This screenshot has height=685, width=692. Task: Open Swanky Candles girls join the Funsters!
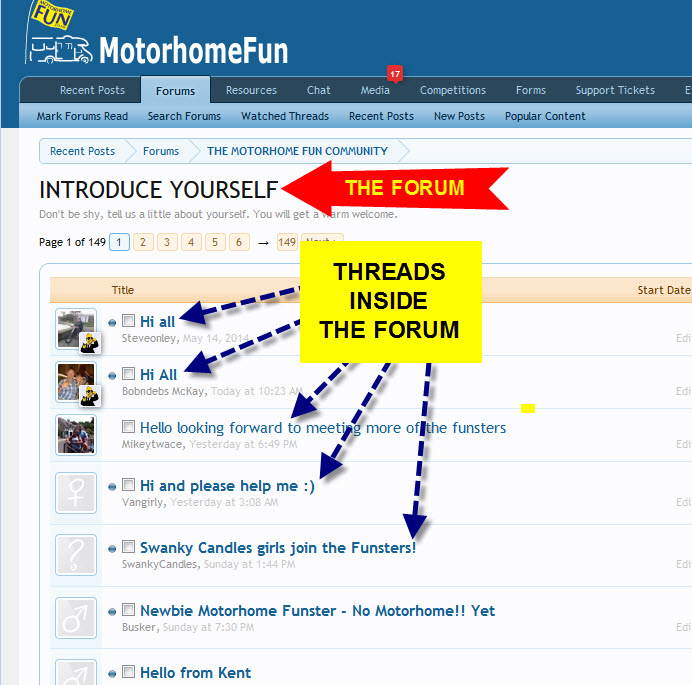278,548
